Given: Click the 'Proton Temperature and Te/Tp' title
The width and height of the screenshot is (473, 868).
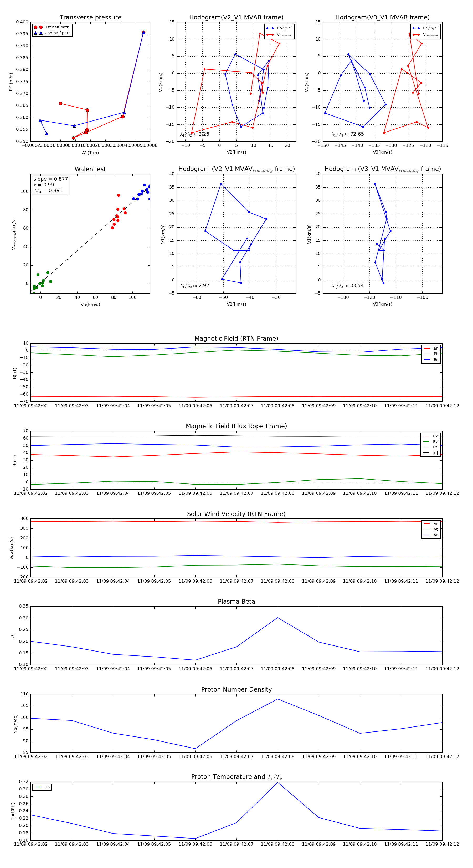Looking at the screenshot, I should pyautogui.click(x=236, y=777).
